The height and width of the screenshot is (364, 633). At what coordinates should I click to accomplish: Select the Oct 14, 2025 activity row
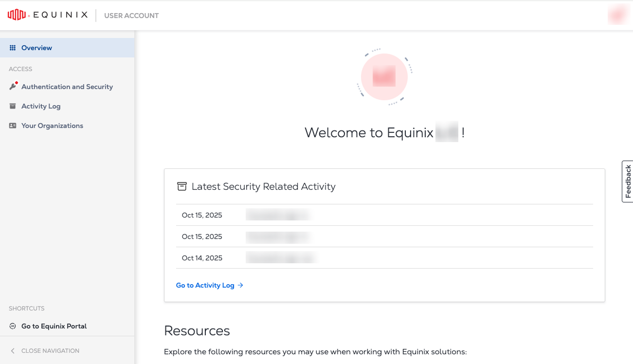pyautogui.click(x=384, y=258)
